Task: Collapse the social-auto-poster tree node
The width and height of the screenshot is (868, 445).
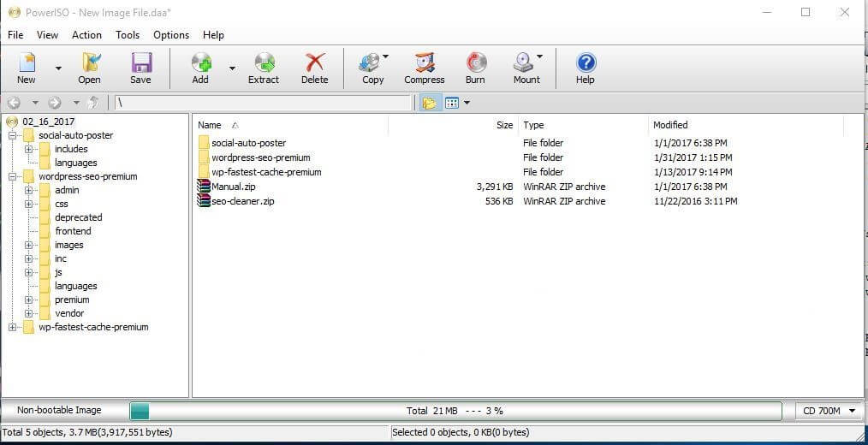Action: pos(12,135)
